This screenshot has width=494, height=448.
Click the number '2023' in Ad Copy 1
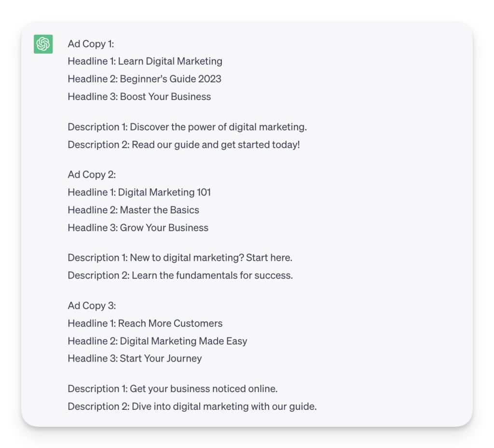pos(209,79)
